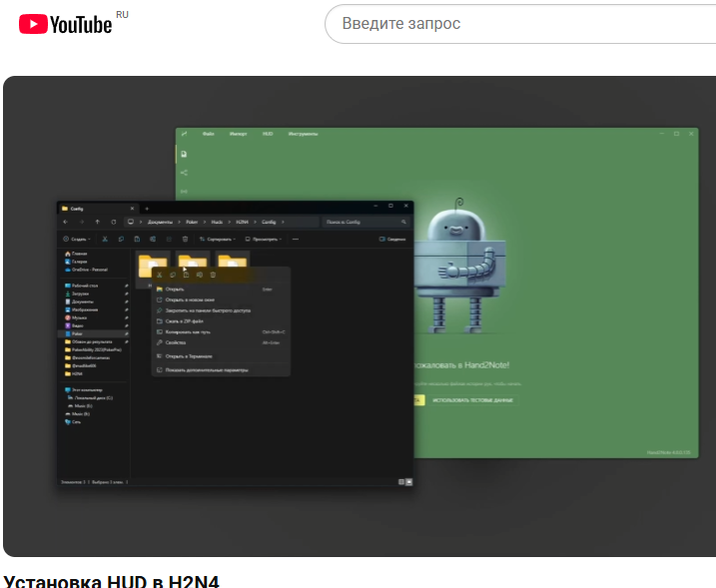Close the Config tab in Explorer
The height and width of the screenshot is (588, 716).
[133, 209]
